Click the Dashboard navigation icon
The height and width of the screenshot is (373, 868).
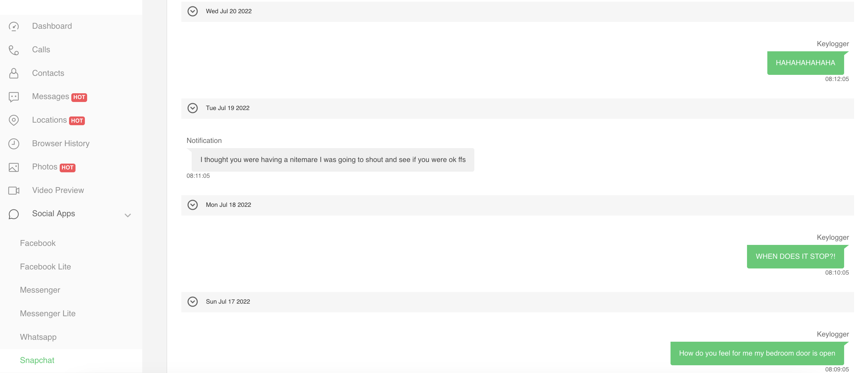coord(13,25)
